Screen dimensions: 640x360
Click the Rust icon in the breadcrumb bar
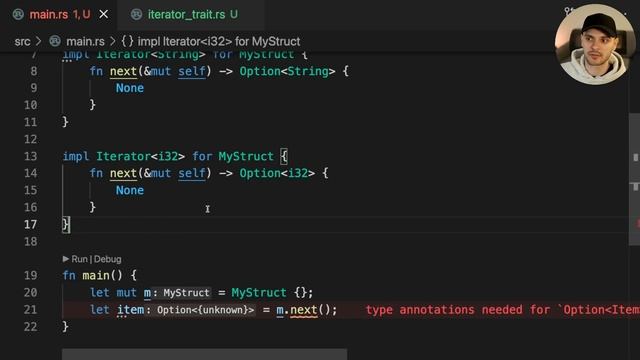(x=55, y=41)
